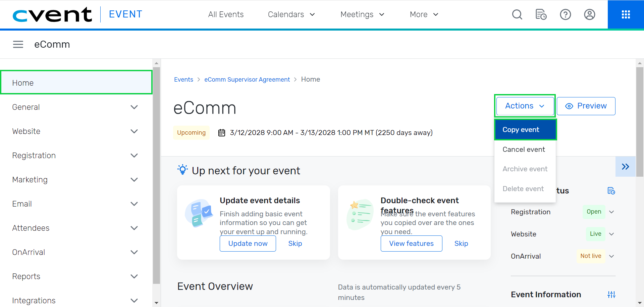Open the search magnifier icon
The height and width of the screenshot is (307, 644).
(x=517, y=14)
